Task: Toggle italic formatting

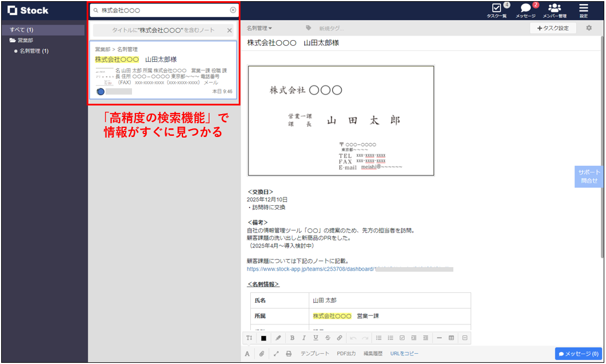Action: [304, 338]
